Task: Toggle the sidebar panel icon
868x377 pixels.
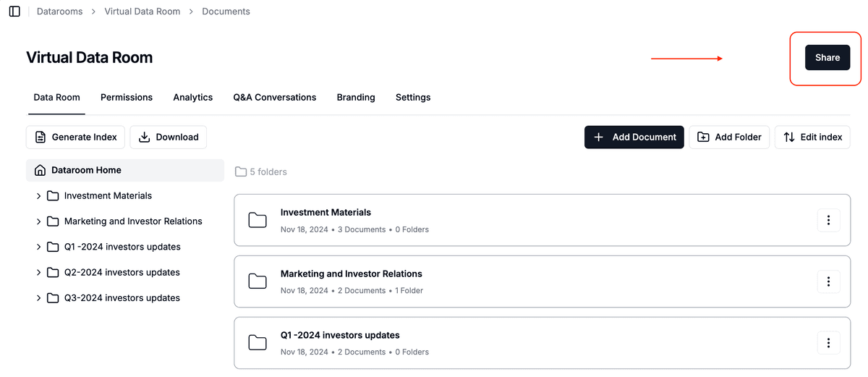Action: 14,12
